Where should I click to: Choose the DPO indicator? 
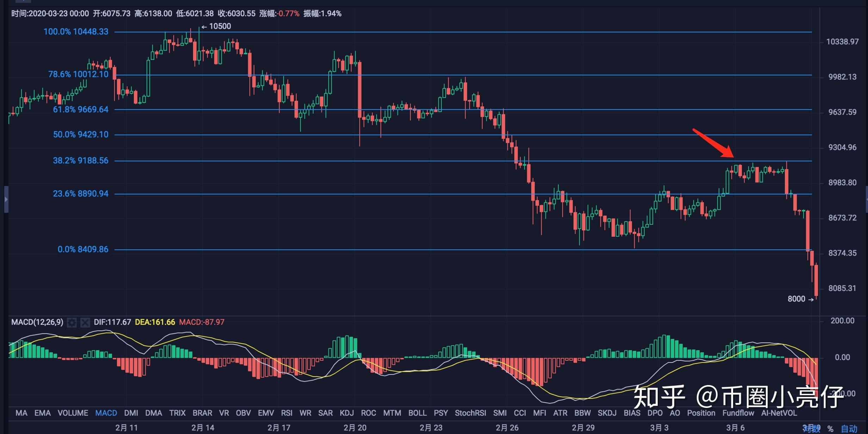pos(655,413)
